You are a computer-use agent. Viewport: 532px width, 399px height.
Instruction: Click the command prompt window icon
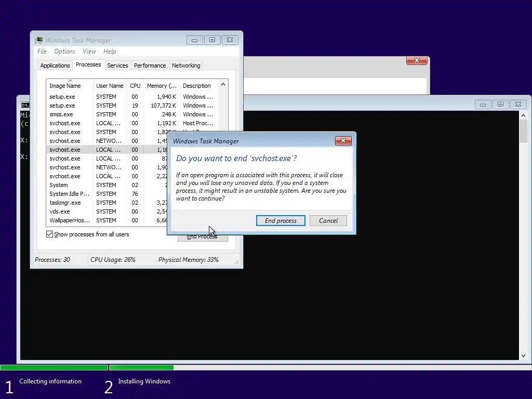[25, 105]
